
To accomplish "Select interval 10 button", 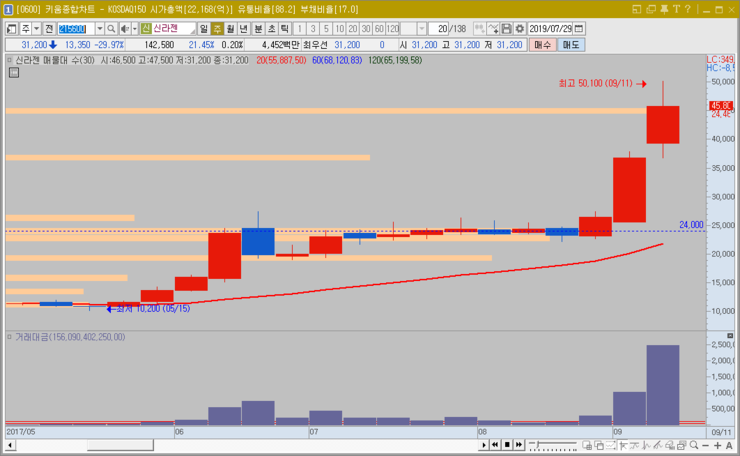I will [339, 29].
